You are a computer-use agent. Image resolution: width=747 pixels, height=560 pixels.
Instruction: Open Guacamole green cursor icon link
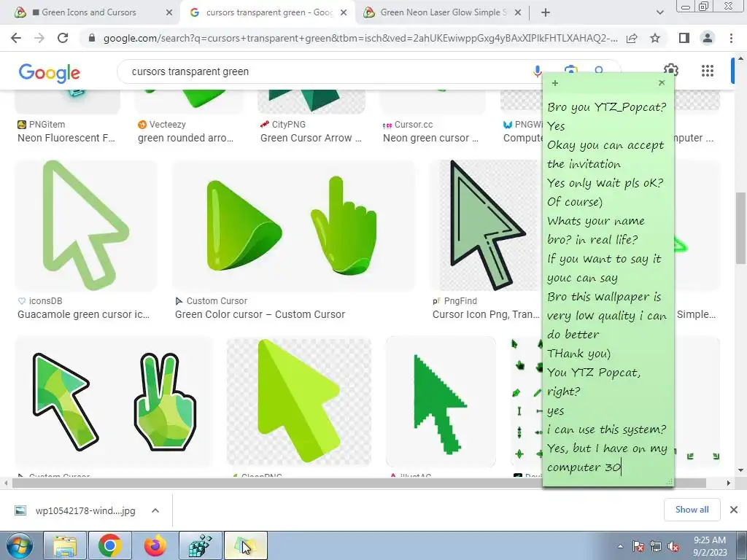83,314
